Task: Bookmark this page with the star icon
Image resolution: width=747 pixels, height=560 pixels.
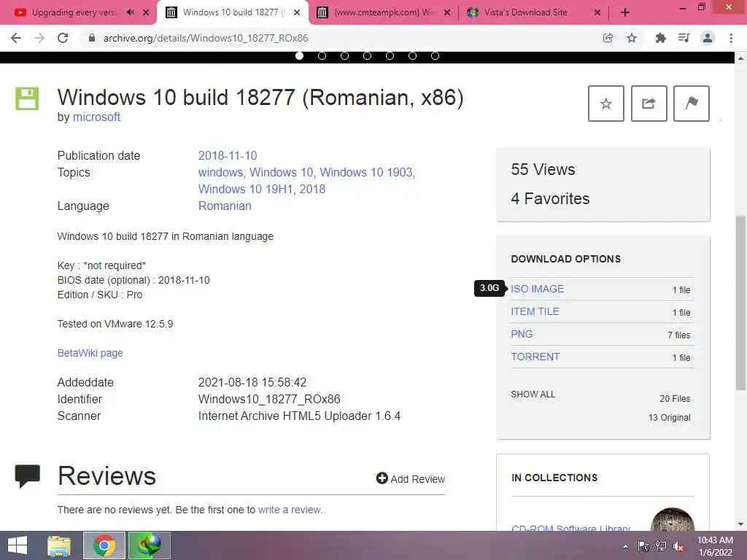Action: [x=632, y=38]
